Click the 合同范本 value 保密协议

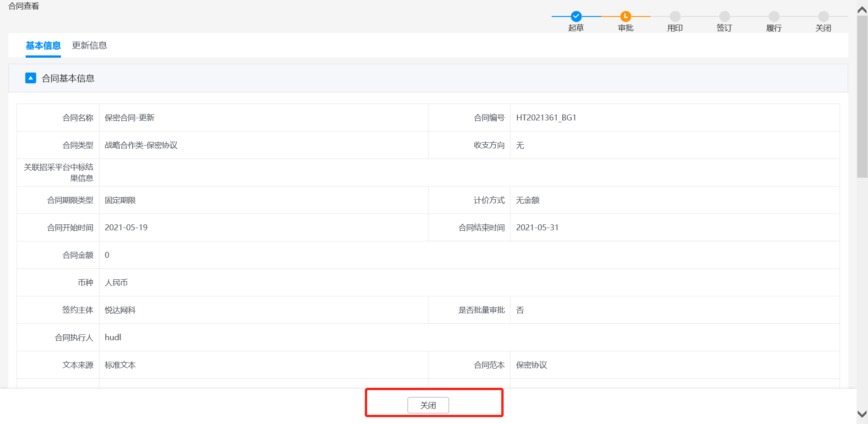(x=532, y=365)
